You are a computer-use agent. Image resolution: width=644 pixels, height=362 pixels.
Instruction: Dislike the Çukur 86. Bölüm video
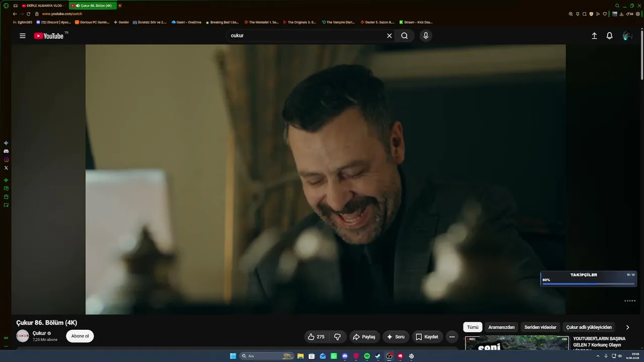click(x=338, y=337)
